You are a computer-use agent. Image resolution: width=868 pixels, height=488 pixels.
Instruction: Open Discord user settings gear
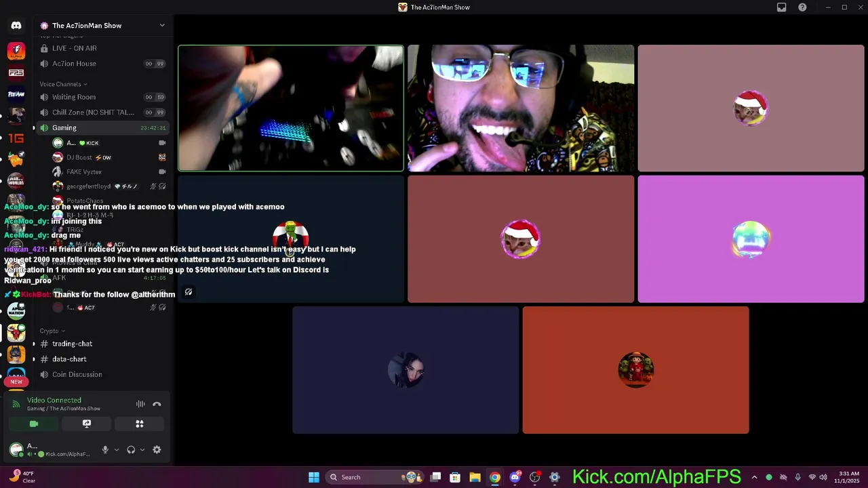[157, 449]
